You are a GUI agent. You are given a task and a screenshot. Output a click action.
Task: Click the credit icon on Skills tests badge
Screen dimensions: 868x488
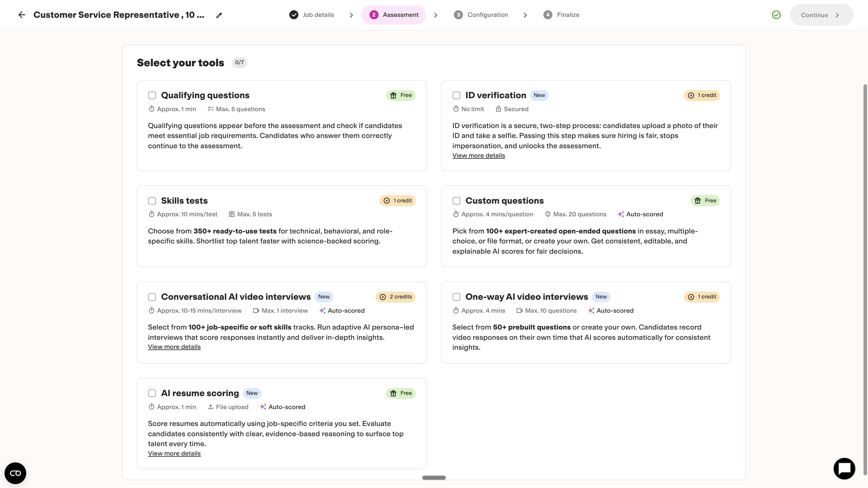(x=387, y=201)
